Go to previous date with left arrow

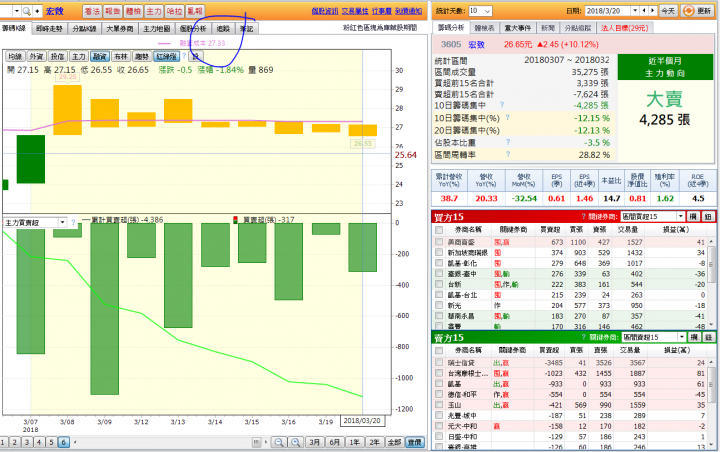[644, 10]
